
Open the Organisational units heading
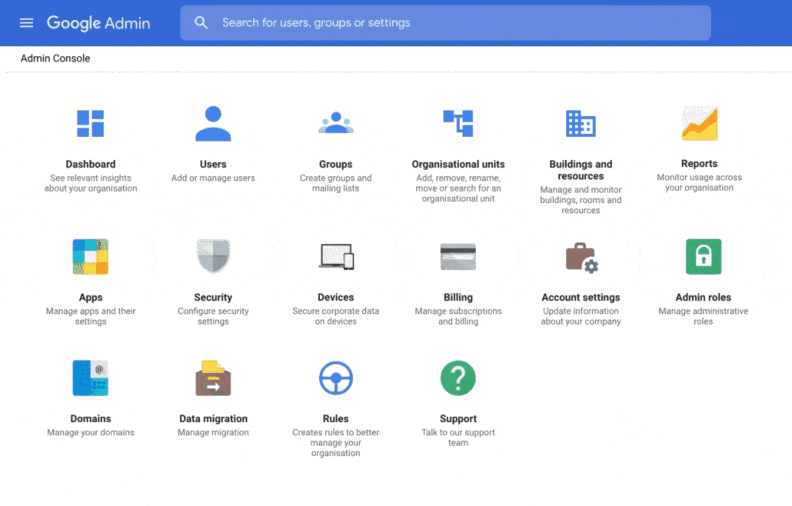tap(458, 164)
